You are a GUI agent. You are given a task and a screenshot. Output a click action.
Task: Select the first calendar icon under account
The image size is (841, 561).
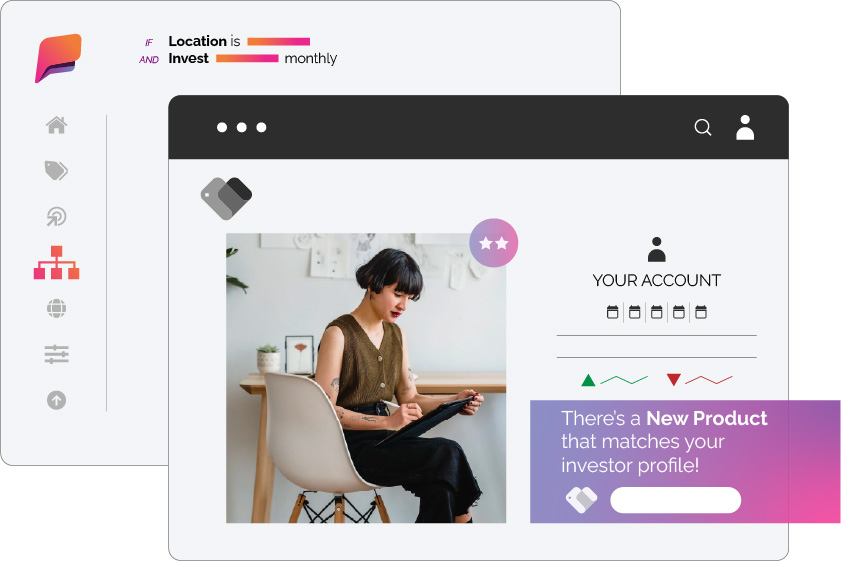[x=613, y=312]
